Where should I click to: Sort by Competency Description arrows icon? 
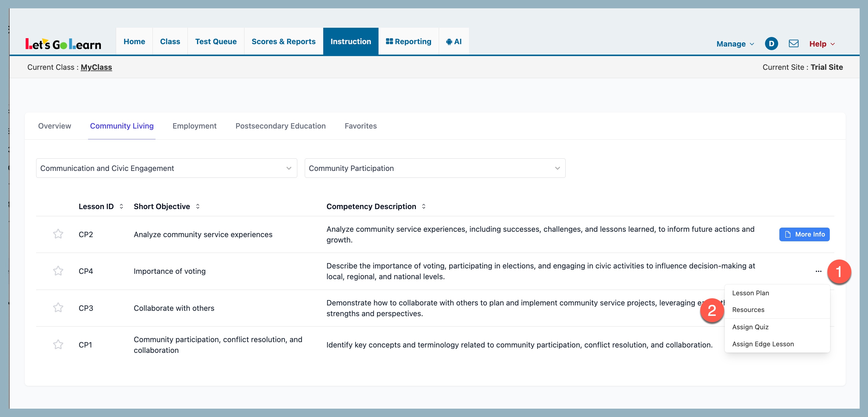point(424,206)
